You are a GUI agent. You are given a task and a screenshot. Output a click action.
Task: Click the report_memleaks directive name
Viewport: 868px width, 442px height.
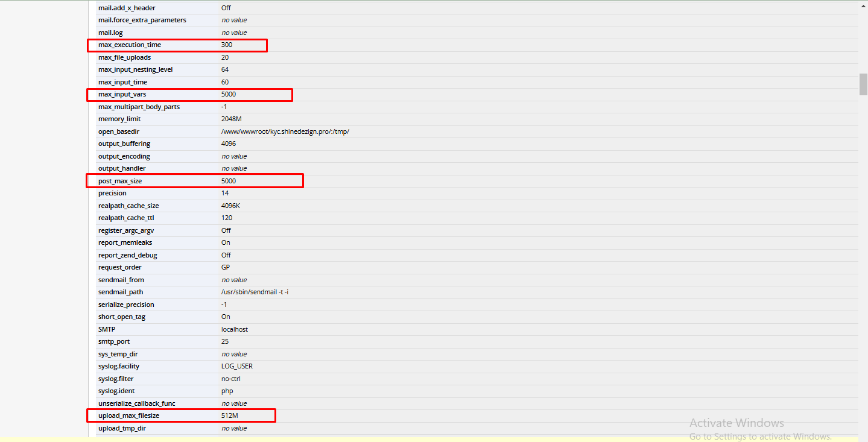click(x=125, y=243)
